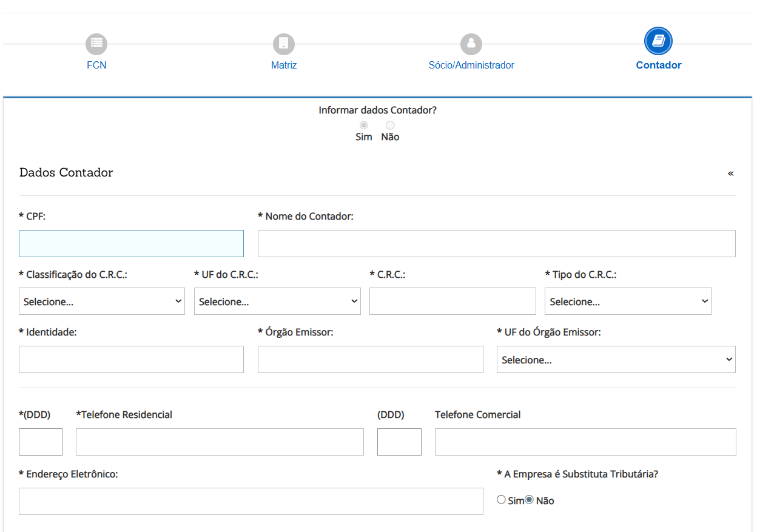Click the Endereço Eletrônico input field

click(251, 501)
